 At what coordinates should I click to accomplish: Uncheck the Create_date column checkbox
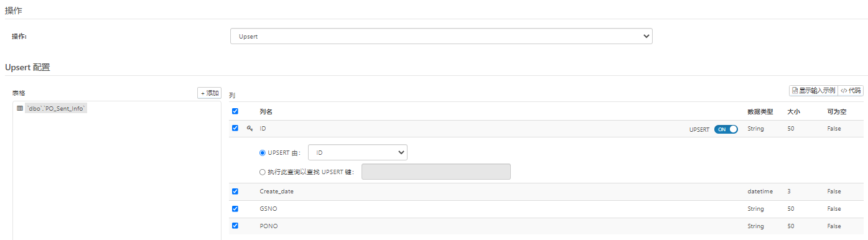pyautogui.click(x=235, y=192)
